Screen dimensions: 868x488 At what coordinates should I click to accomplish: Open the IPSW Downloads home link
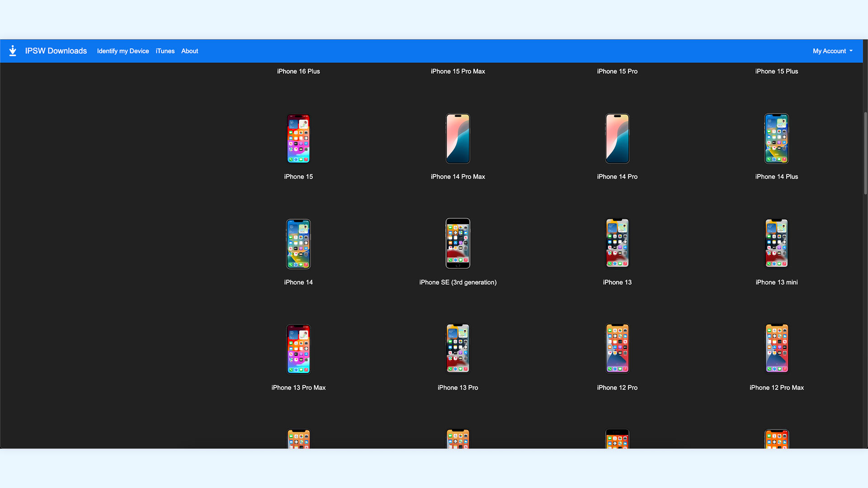[56, 51]
